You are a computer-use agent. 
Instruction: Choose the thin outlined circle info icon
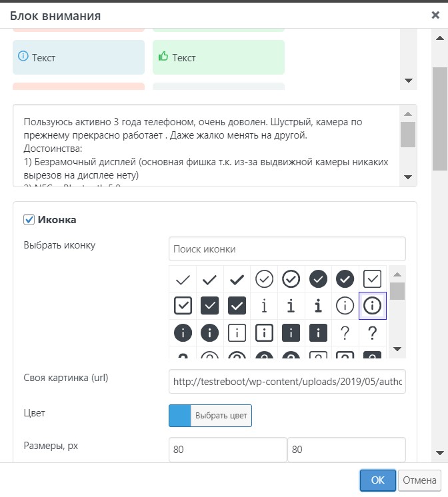(345, 306)
